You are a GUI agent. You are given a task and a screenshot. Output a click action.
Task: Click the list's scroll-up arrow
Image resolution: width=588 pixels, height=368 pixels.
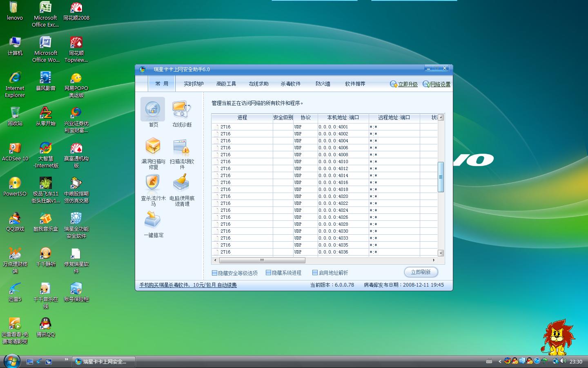441,118
